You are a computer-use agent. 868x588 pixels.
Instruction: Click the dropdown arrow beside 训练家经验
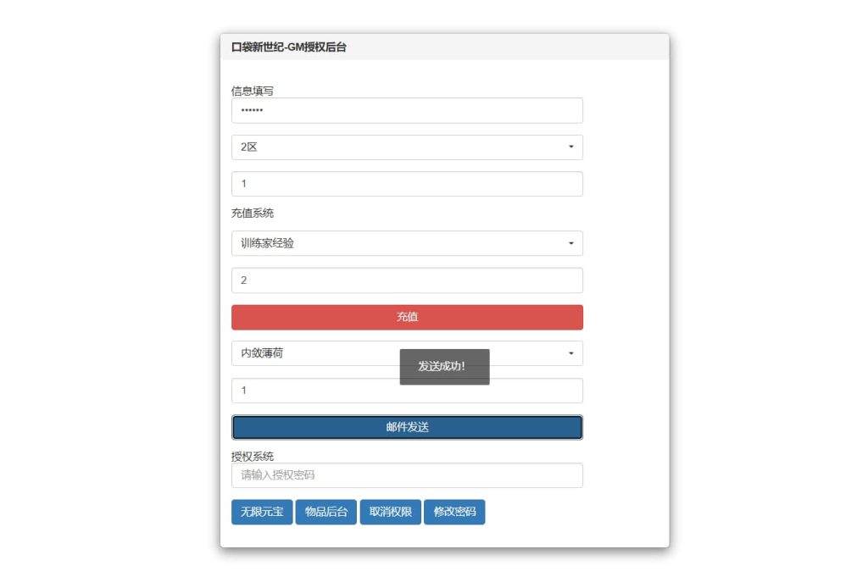click(572, 243)
